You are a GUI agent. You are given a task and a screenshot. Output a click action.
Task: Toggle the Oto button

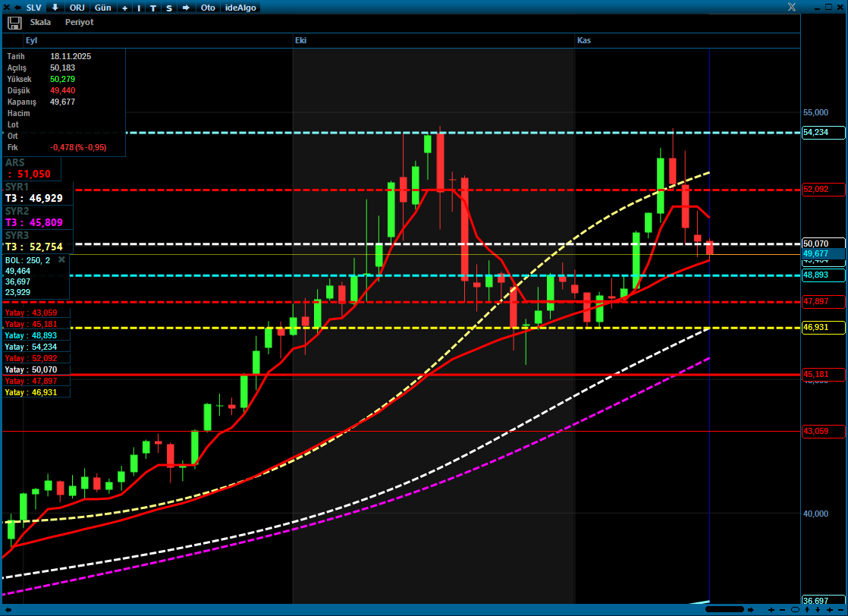[208, 8]
